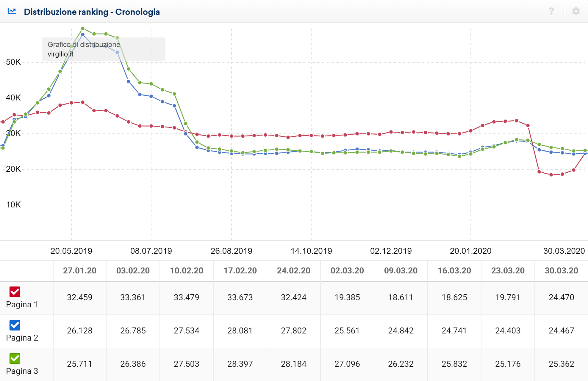Toggle the Pagina 3 green checkbox
Viewport: 588px width, 381px height.
click(15, 358)
